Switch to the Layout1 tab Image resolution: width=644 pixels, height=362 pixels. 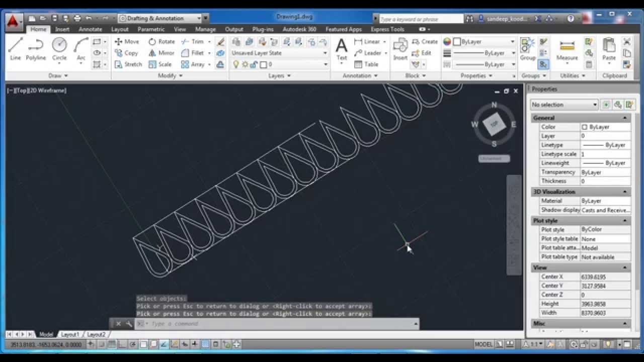[x=70, y=334]
